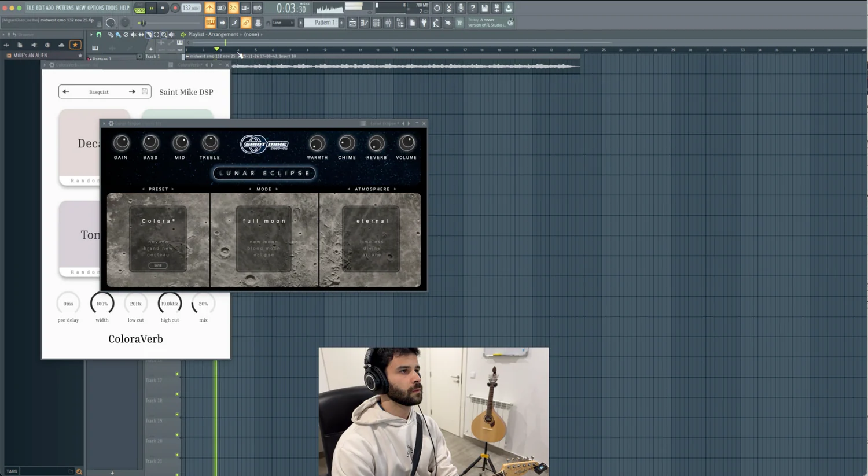The height and width of the screenshot is (476, 868).
Task: Open the help question mark icon
Action: [473, 8]
